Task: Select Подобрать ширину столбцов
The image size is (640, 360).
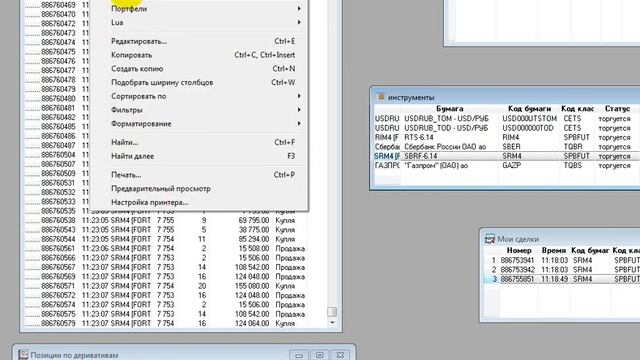Action: (x=198, y=82)
